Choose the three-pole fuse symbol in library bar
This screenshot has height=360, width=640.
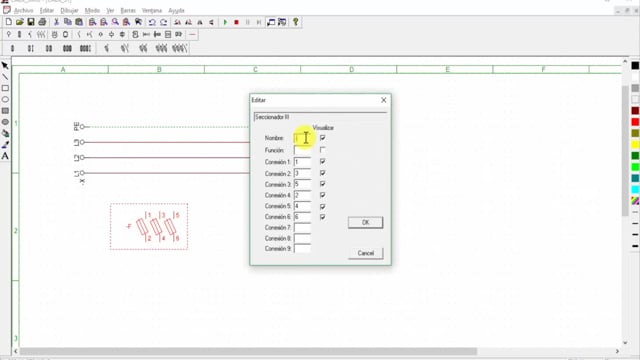pos(67,49)
